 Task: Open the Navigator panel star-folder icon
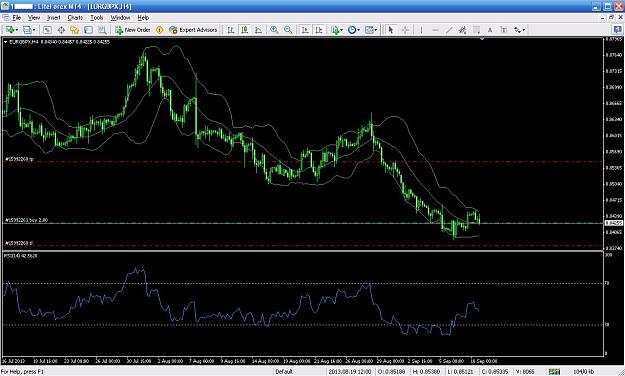click(x=75, y=30)
